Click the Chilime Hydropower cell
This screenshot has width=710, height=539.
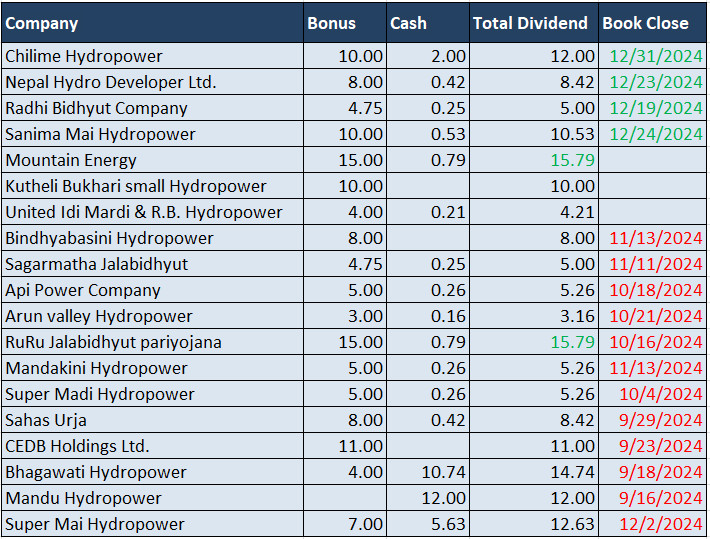pos(153,56)
